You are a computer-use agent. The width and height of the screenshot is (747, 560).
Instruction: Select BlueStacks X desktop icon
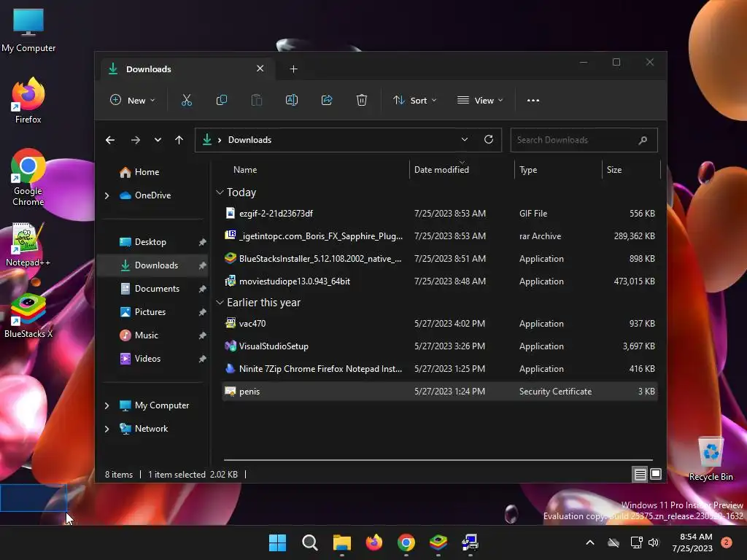point(28,316)
